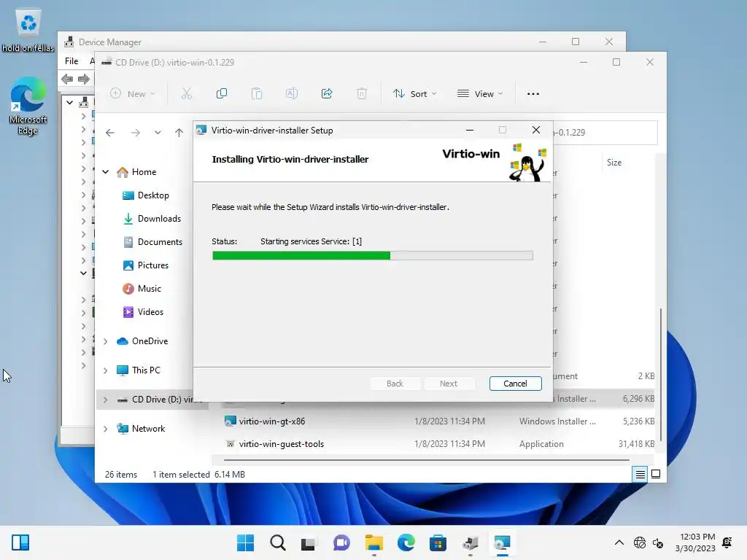Open the See more (three dots) menu
Screen dimensions: 747x560
[x=533, y=94]
